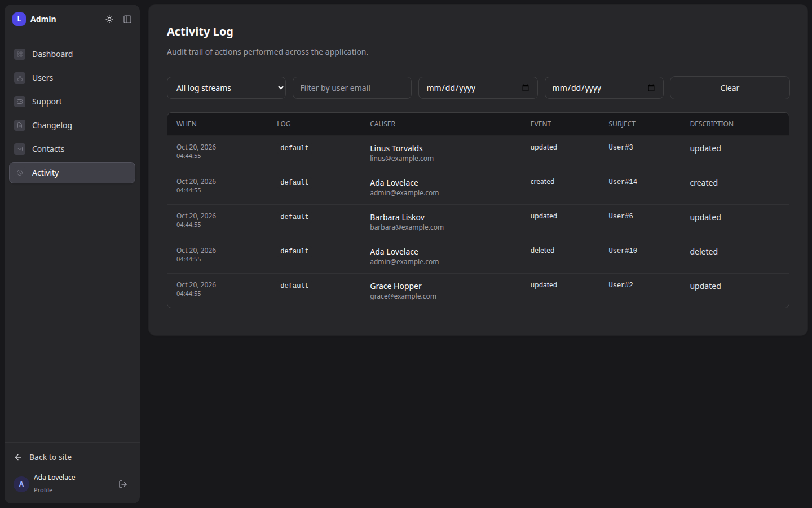812x508 pixels.
Task: Click the created description cell
Action: coord(704,183)
